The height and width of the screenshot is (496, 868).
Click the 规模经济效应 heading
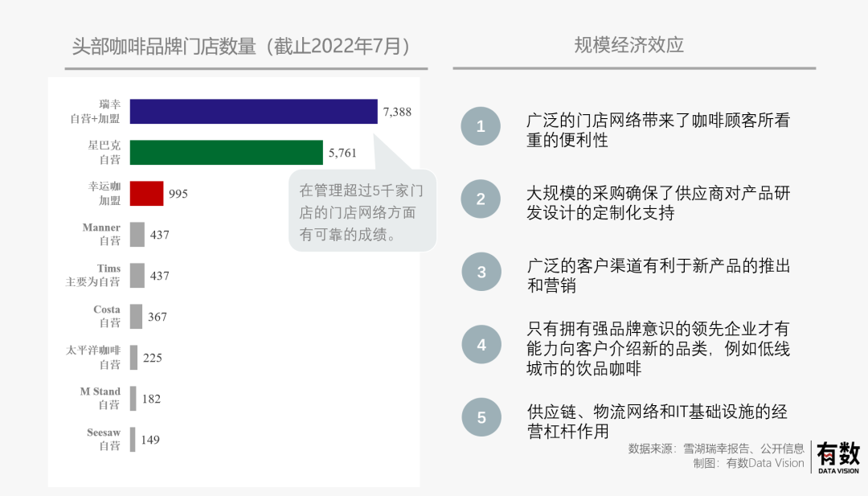click(629, 45)
